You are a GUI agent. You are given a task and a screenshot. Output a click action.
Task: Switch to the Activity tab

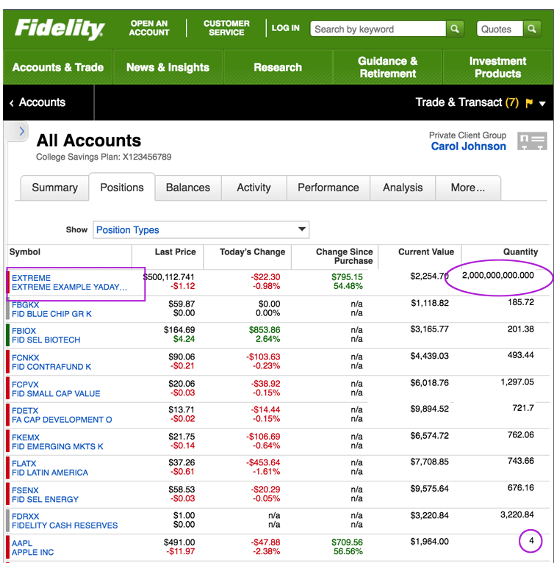[x=254, y=188]
